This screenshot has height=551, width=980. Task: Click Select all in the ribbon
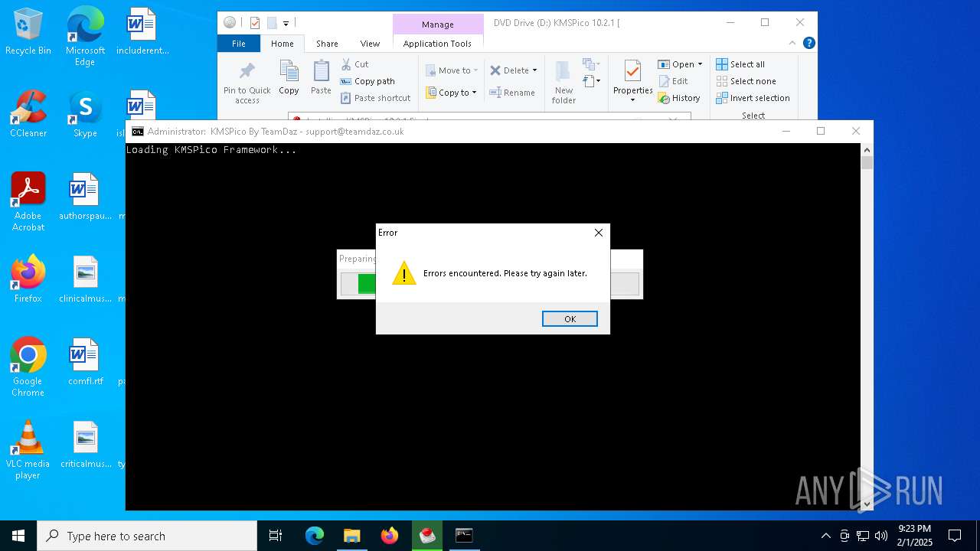coord(740,64)
